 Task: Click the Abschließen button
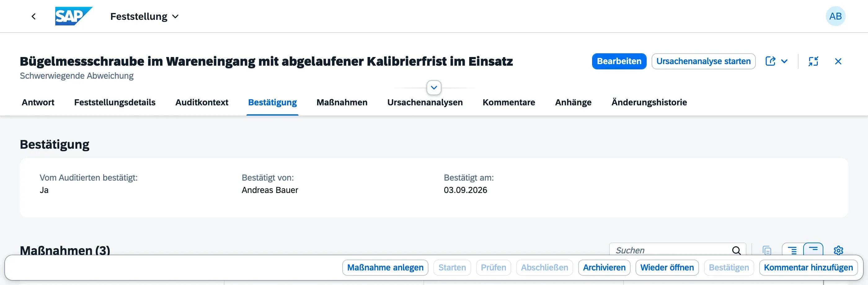pos(544,267)
